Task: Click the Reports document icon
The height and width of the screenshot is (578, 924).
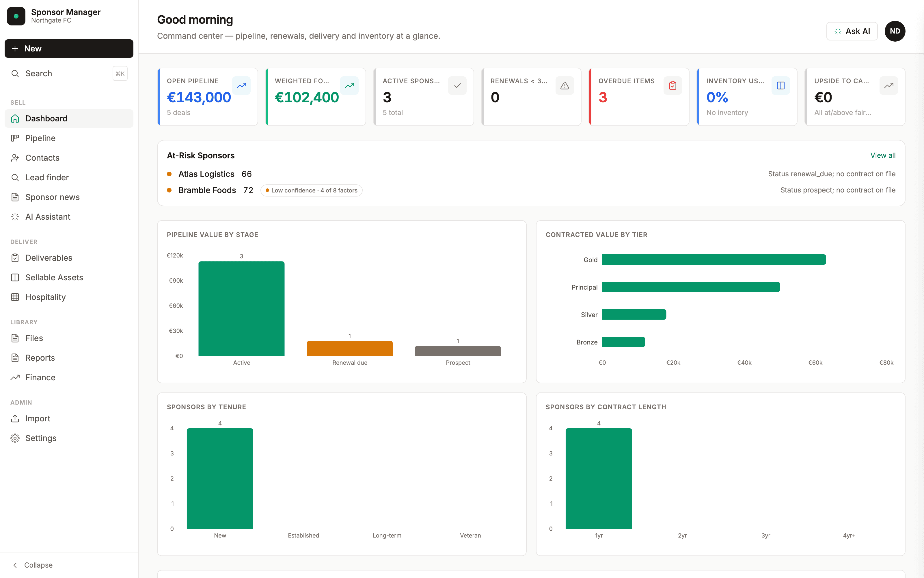Action: (15, 358)
